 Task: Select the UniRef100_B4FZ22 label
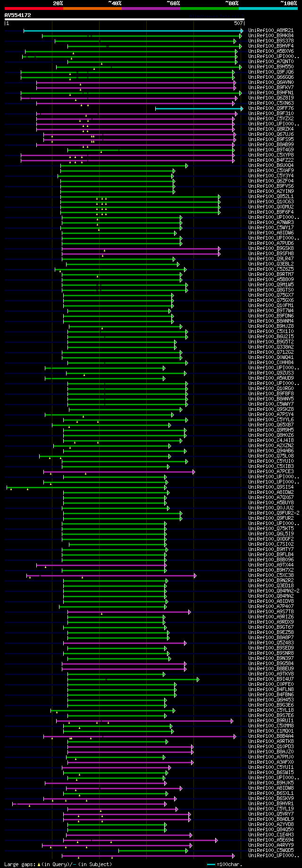point(271,160)
